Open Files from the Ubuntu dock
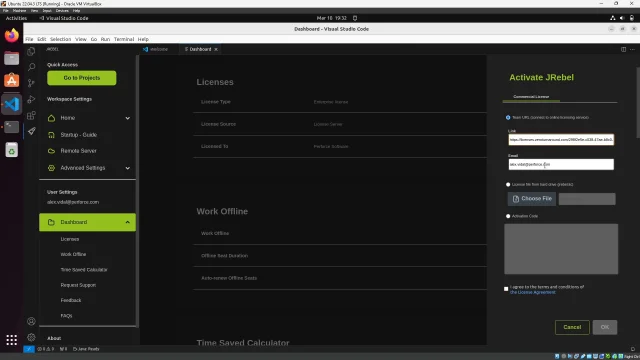 tap(11, 58)
